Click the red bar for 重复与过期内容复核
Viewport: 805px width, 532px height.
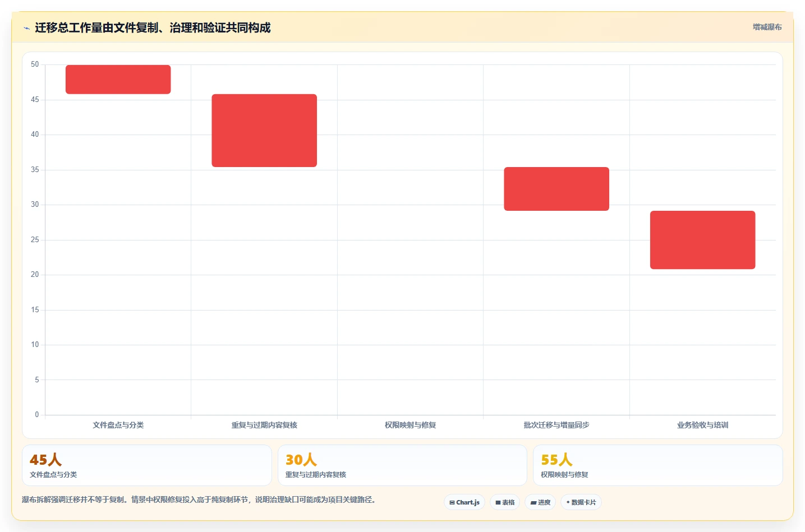264,131
